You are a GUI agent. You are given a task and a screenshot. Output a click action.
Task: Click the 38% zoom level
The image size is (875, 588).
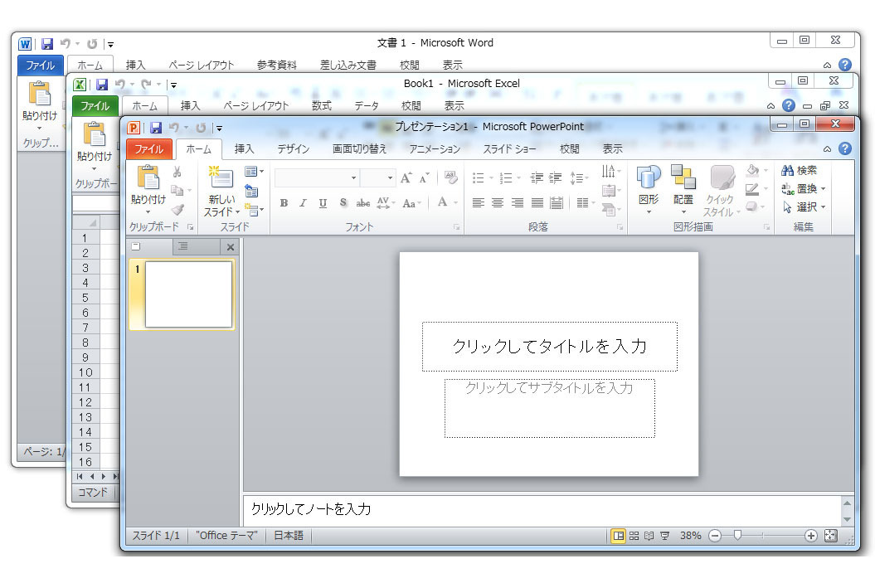click(690, 536)
